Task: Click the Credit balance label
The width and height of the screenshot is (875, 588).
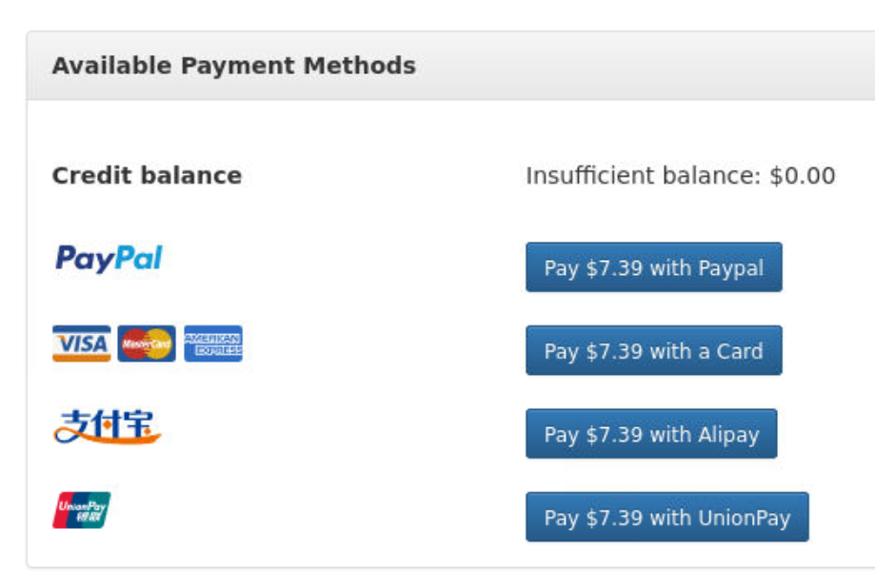Action: pyautogui.click(x=147, y=176)
